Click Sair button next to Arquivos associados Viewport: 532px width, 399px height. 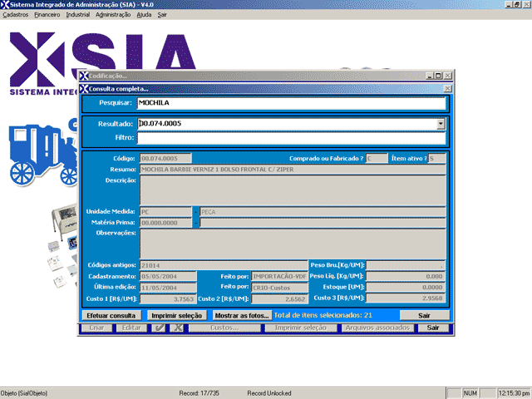[x=432, y=328]
